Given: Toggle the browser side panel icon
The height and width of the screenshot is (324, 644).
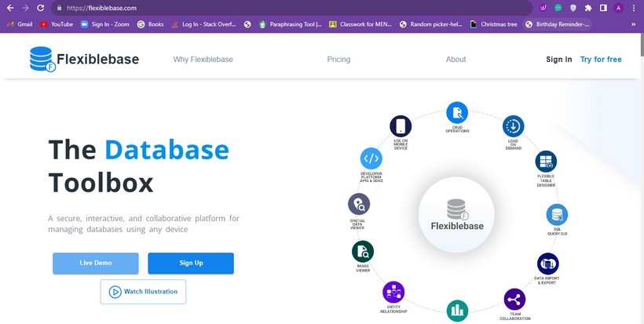Looking at the screenshot, I should tap(603, 8).
